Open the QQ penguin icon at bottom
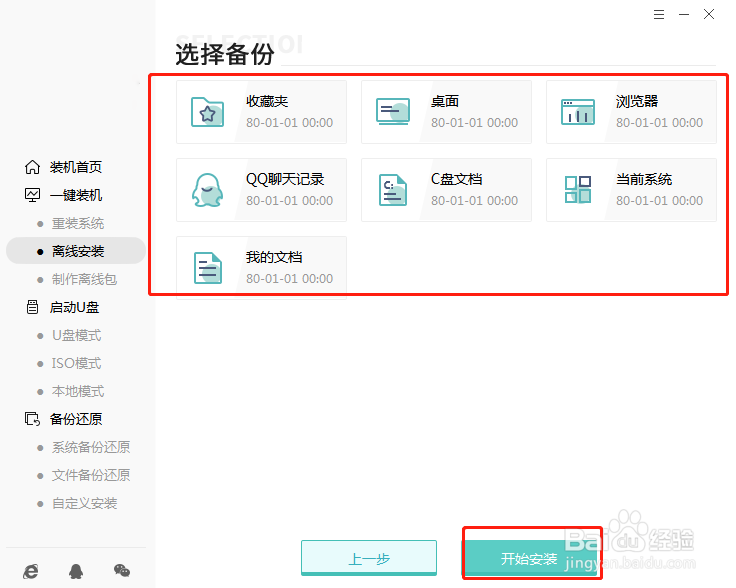Viewport: 736px width, 588px height. pos(76,571)
